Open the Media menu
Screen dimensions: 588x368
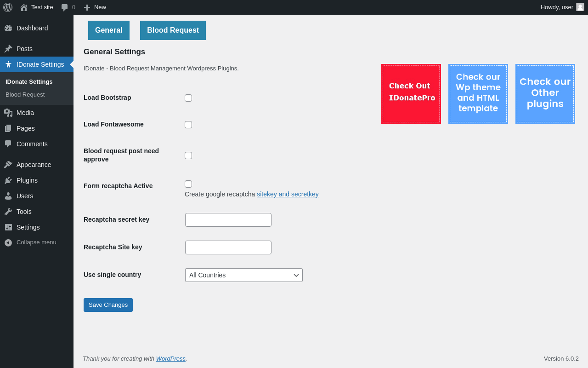pyautogui.click(x=37, y=113)
